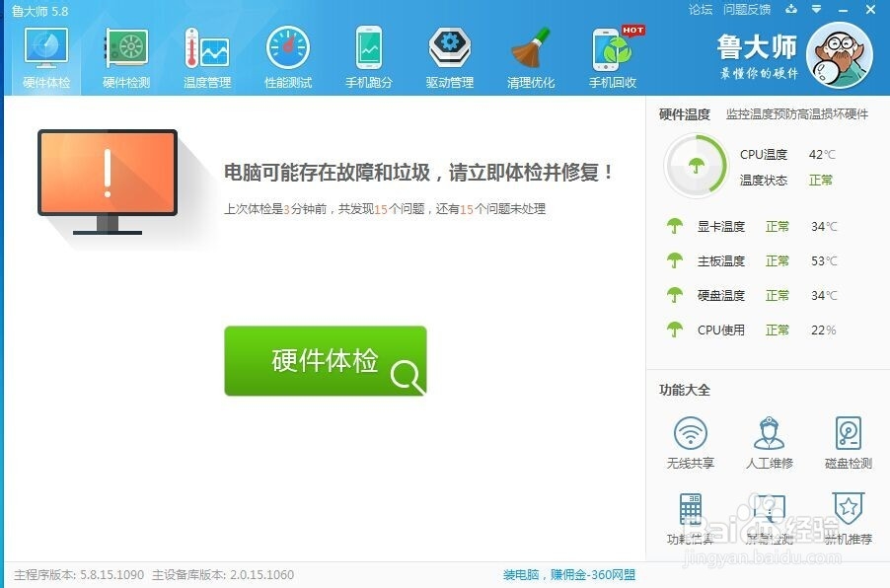The height and width of the screenshot is (588, 890).
Task: Click the 显卡温度 34℃ value
Action: (824, 227)
